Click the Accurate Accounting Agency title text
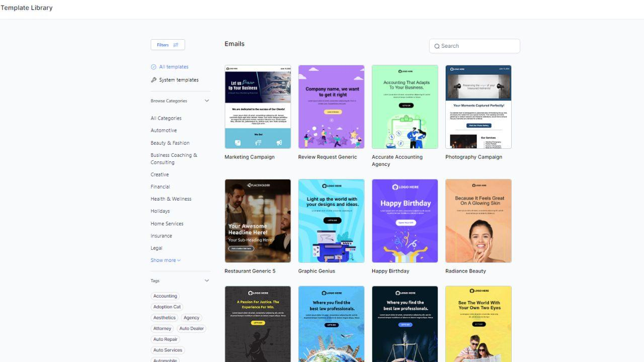Screen dimensions: 644x362 point(397,160)
